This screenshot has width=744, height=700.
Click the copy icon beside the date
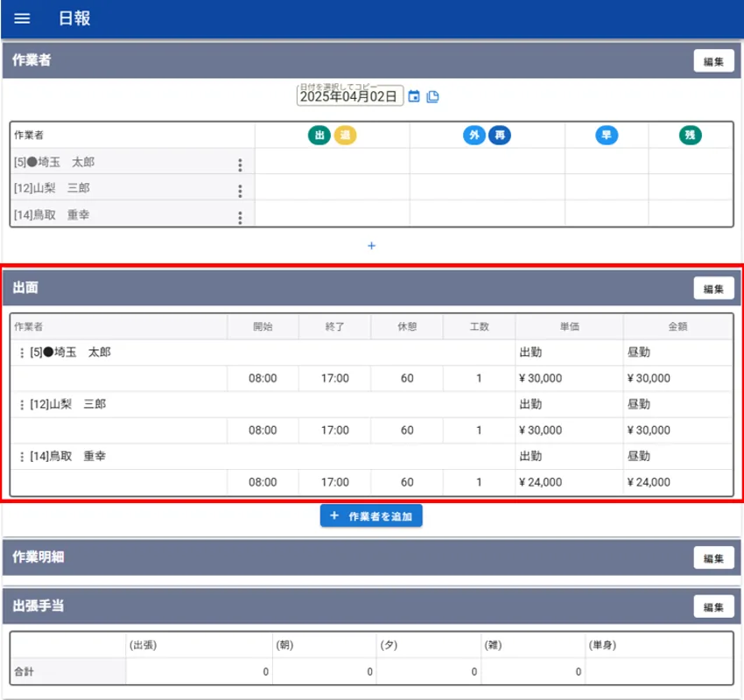point(432,96)
